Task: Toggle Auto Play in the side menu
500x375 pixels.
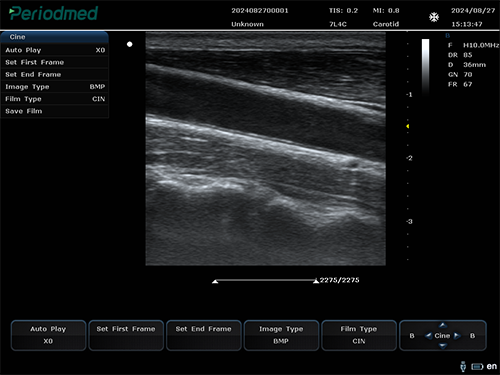Action: coord(55,50)
